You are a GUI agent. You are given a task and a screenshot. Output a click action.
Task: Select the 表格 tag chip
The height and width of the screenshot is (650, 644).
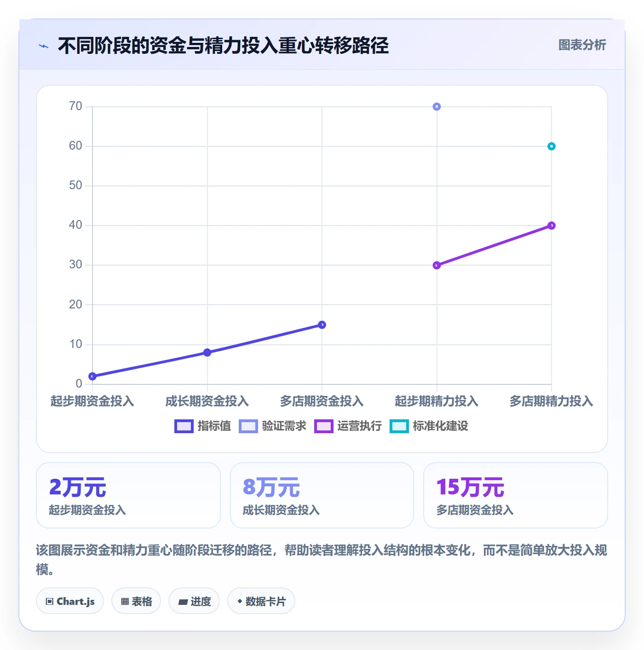click(136, 601)
